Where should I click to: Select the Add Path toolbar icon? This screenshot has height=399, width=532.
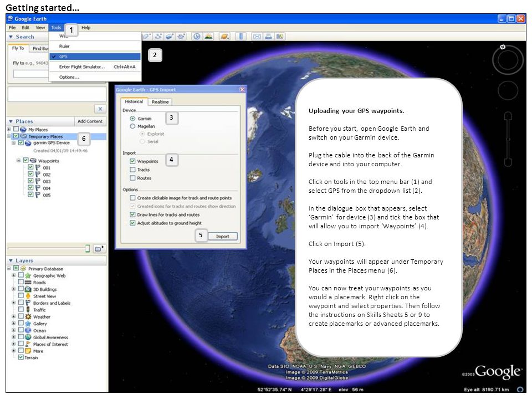[x=158, y=37]
